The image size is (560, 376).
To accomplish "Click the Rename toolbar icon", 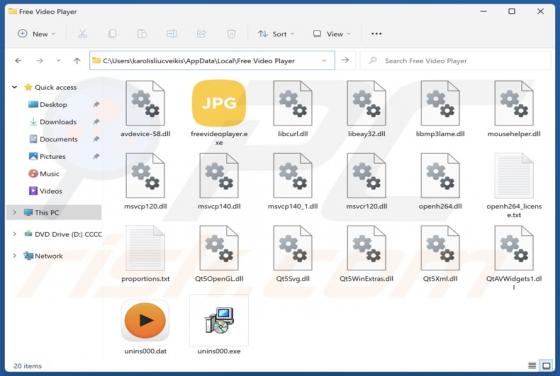I will tap(172, 34).
